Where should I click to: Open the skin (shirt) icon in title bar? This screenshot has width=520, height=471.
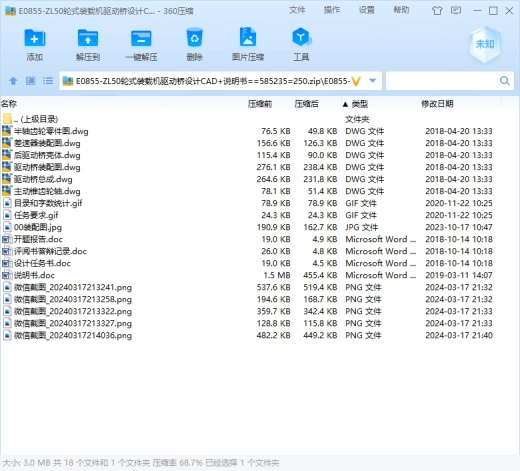coord(437,11)
